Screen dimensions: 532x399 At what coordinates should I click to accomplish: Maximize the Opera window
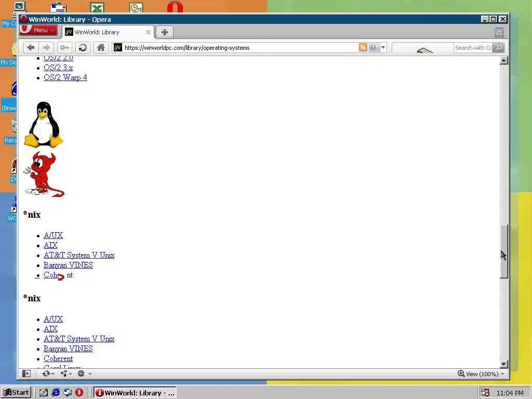494,19
